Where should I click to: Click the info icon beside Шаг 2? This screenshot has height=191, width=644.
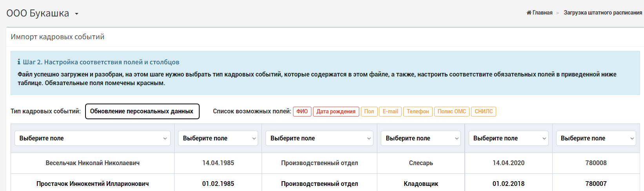tap(19, 62)
